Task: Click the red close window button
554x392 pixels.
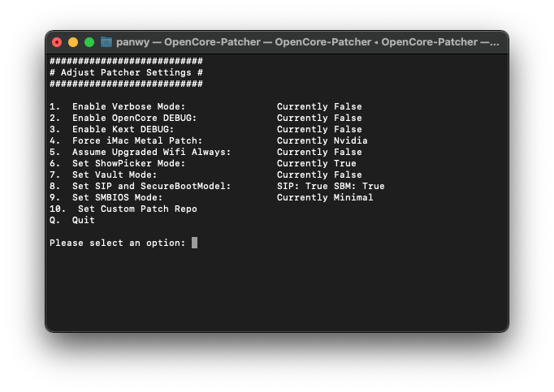Action: point(57,42)
